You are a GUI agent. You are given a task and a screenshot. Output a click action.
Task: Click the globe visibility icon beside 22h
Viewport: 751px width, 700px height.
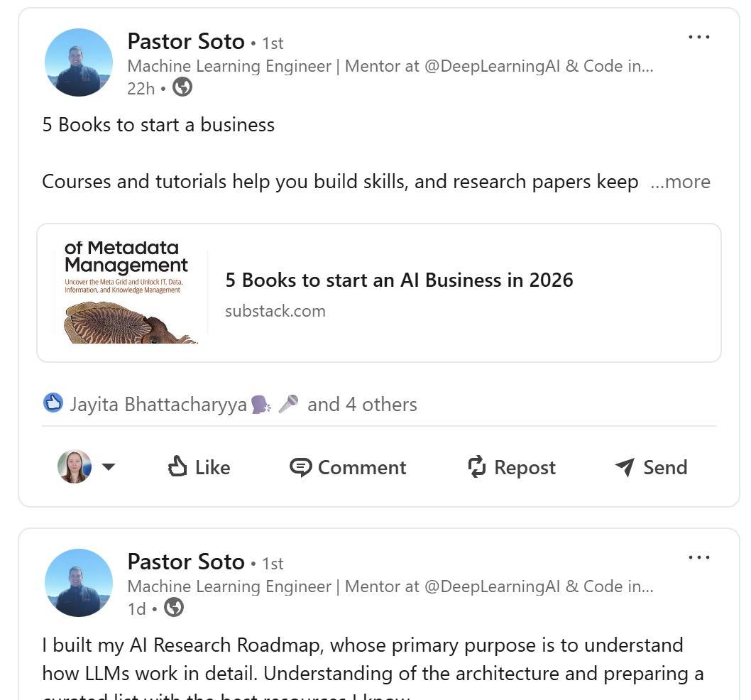[182, 87]
